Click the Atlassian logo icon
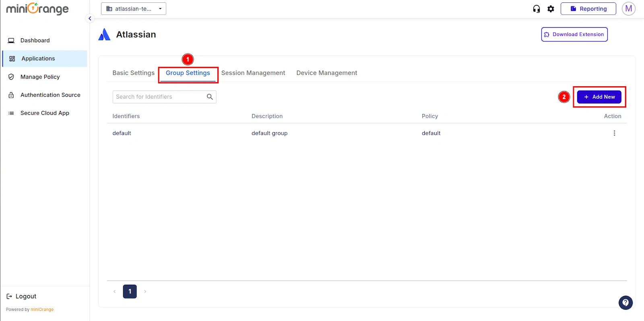The image size is (644, 321). click(104, 35)
